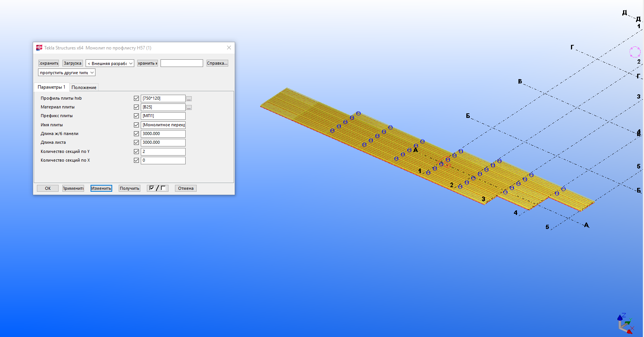Click the Длина листа value field
The height and width of the screenshot is (337, 644).
pos(163,143)
